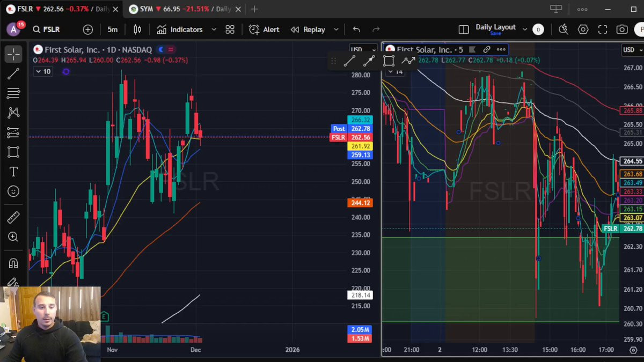Open USD currency dropdown on daily chart
644x362 pixels.
coord(363,50)
